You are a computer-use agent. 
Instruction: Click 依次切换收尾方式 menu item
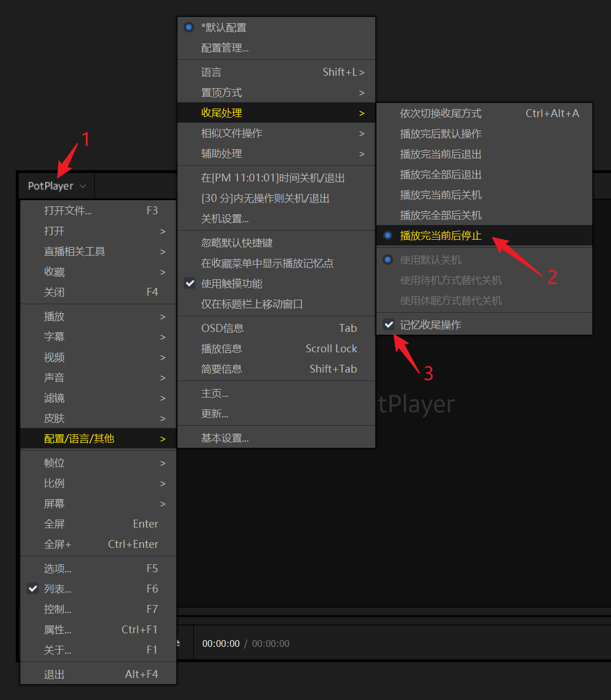click(x=440, y=114)
